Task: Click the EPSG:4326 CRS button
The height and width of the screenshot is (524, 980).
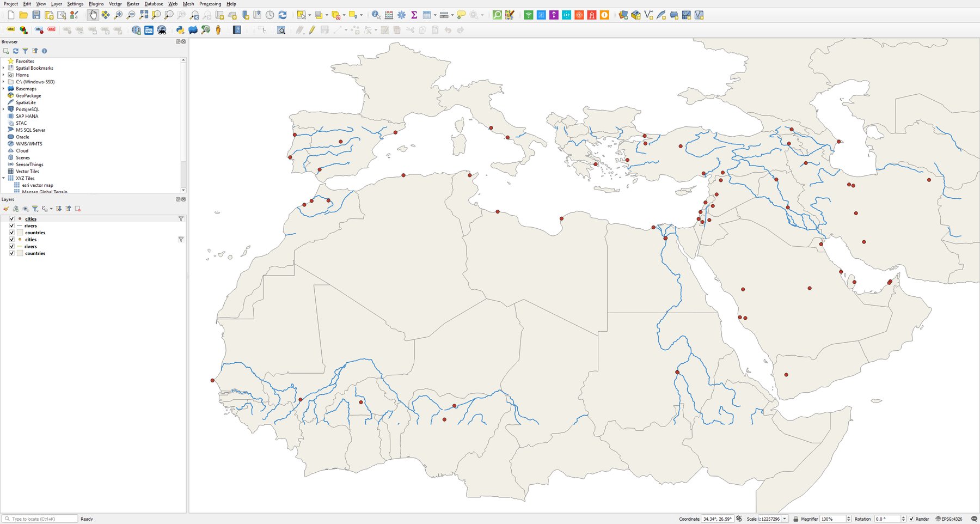Action: [949, 519]
